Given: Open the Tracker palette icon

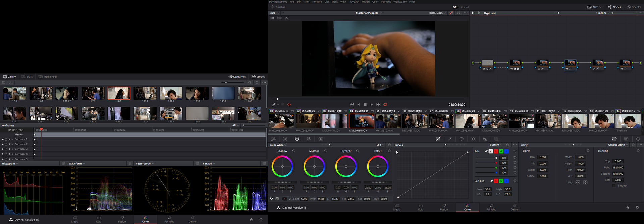Looking at the screenshot, I should tap(473, 139).
